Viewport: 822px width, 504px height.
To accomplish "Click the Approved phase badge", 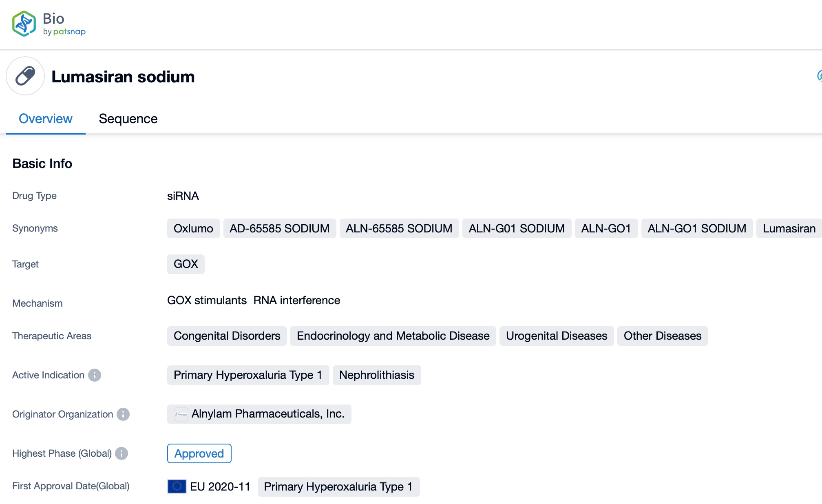I will (199, 453).
